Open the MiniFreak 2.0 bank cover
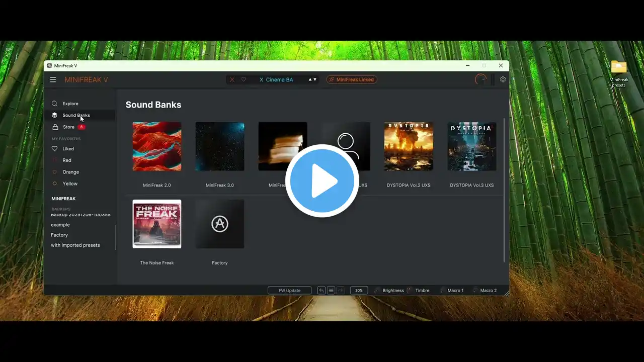The width and height of the screenshot is (644, 362). pyautogui.click(x=157, y=146)
